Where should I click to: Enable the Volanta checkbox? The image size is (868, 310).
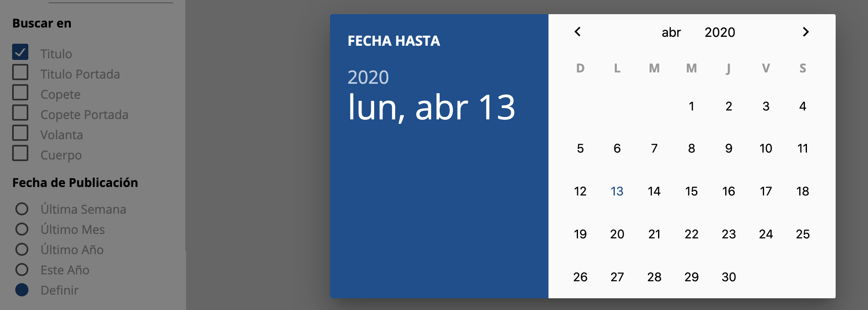[20, 133]
